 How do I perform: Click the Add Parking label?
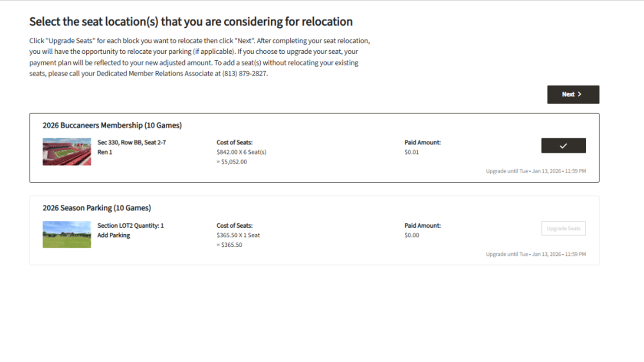(113, 235)
